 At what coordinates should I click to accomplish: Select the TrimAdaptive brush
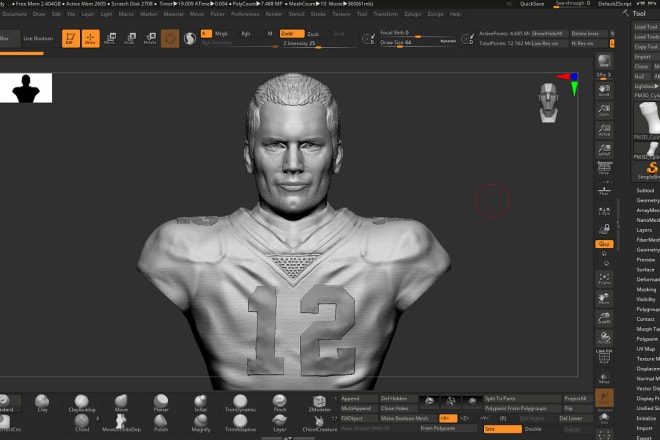coord(240,423)
